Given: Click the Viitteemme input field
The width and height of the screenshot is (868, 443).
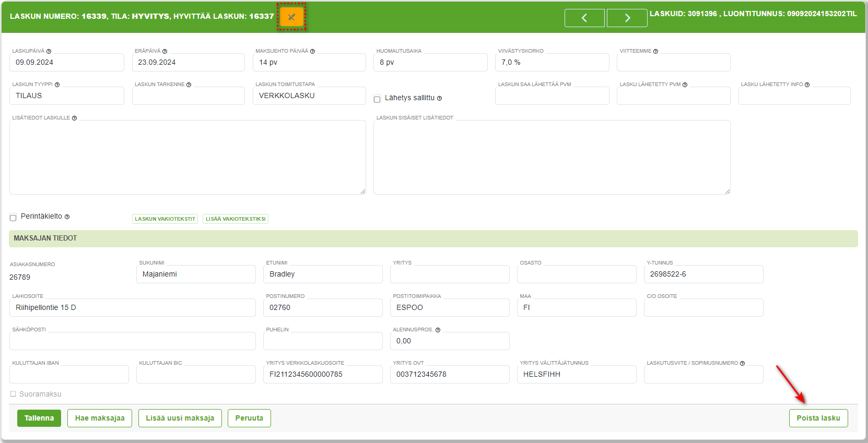Looking at the screenshot, I should tap(674, 62).
